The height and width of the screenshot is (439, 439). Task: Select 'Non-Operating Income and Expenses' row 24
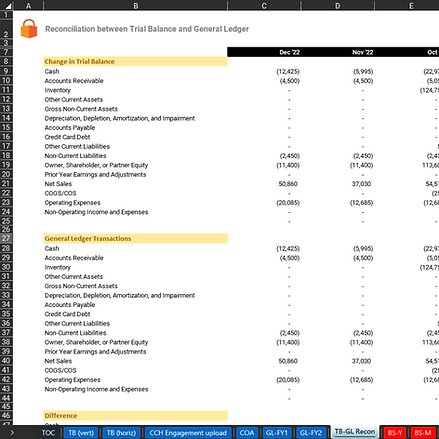[96, 212]
